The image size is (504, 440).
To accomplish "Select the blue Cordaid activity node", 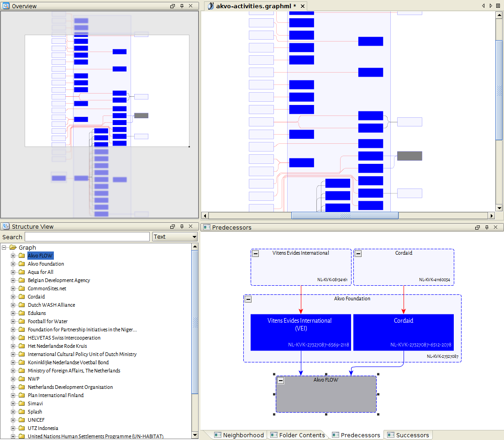I will point(404,332).
